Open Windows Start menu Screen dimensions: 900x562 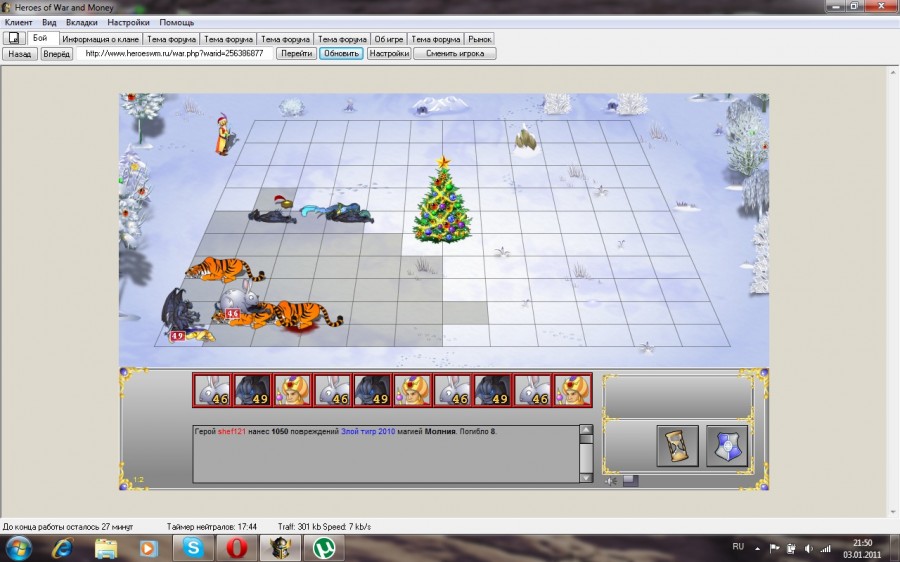coord(18,548)
